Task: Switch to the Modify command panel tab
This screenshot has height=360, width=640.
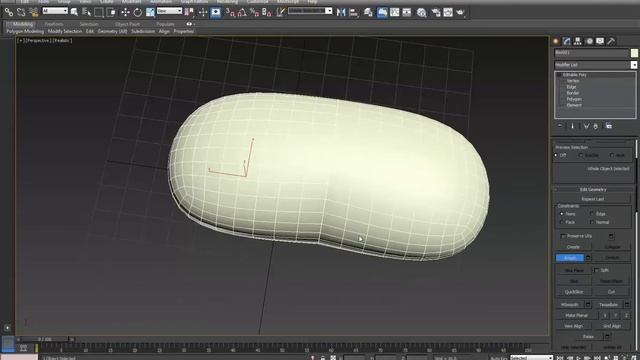Action: pyautogui.click(x=567, y=41)
